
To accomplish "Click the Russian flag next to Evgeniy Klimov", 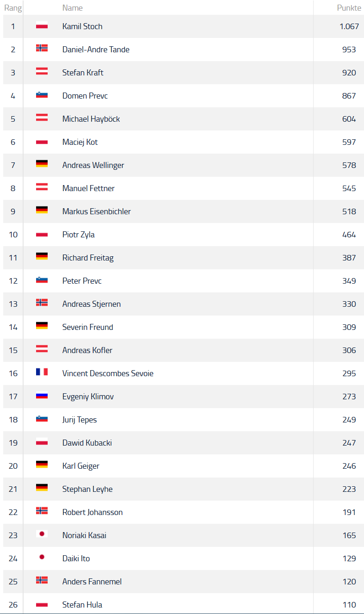I will tap(42, 397).
